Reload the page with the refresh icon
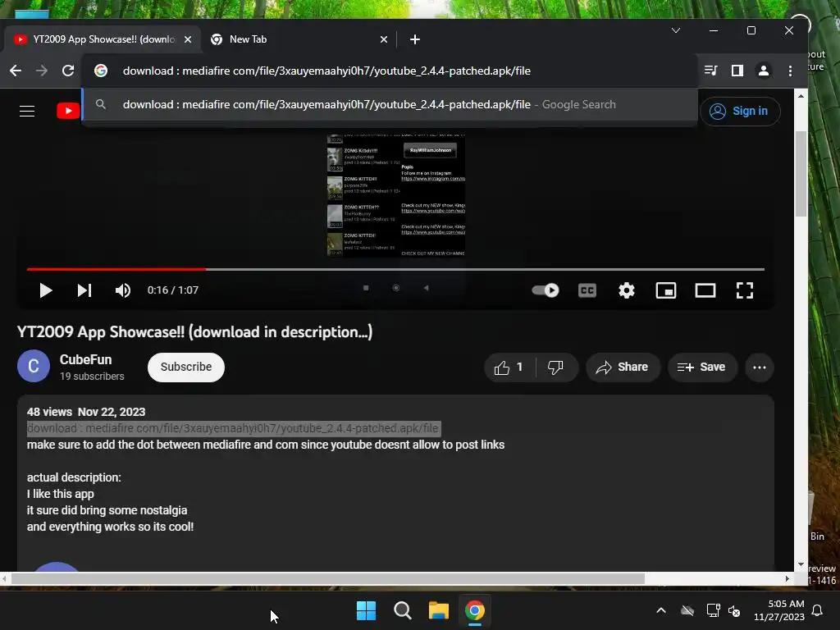Viewport: 840px width, 630px height. click(68, 71)
